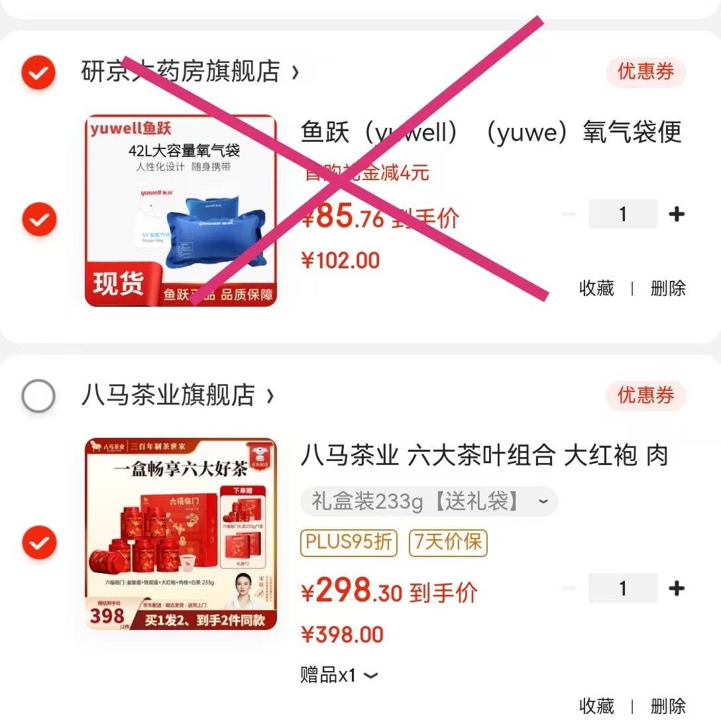
Task: Expand the 赠品x1 gift list
Action: [x=339, y=675]
